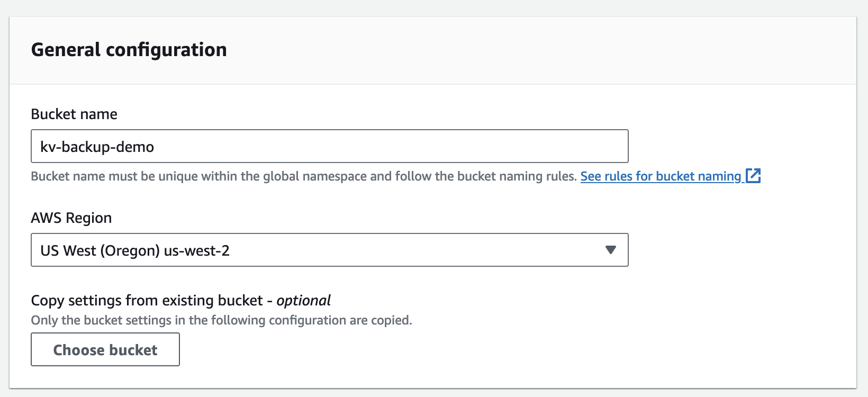Click the bucket name uniqueness hint text

(304, 176)
